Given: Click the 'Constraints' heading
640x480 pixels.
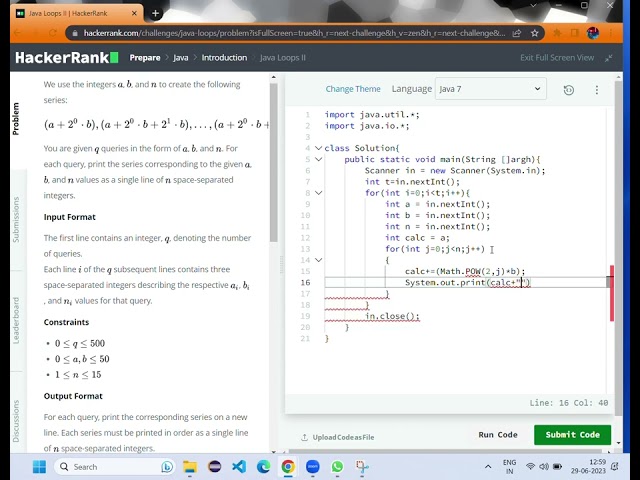Looking at the screenshot, I should click(66, 322).
